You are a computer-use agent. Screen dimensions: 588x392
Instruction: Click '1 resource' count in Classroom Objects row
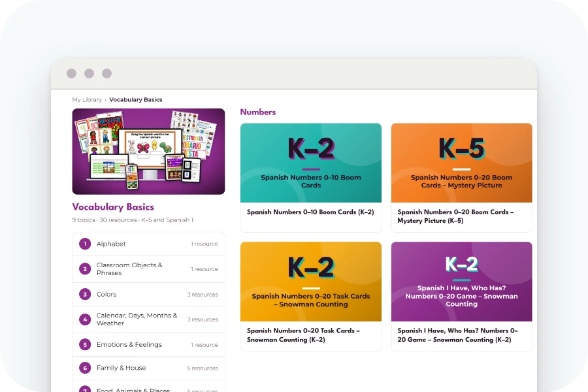pyautogui.click(x=204, y=269)
